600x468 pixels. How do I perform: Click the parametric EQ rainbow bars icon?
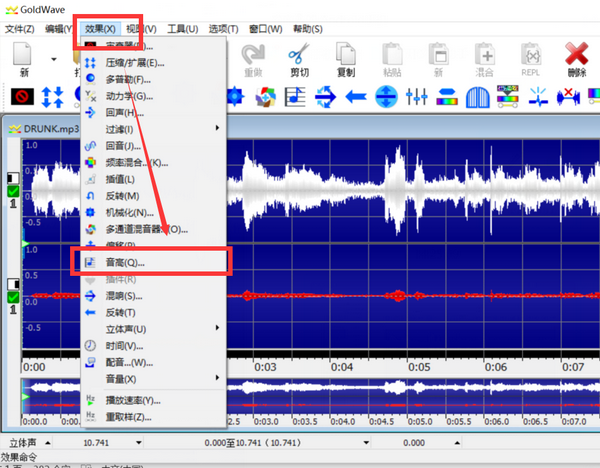point(507,96)
